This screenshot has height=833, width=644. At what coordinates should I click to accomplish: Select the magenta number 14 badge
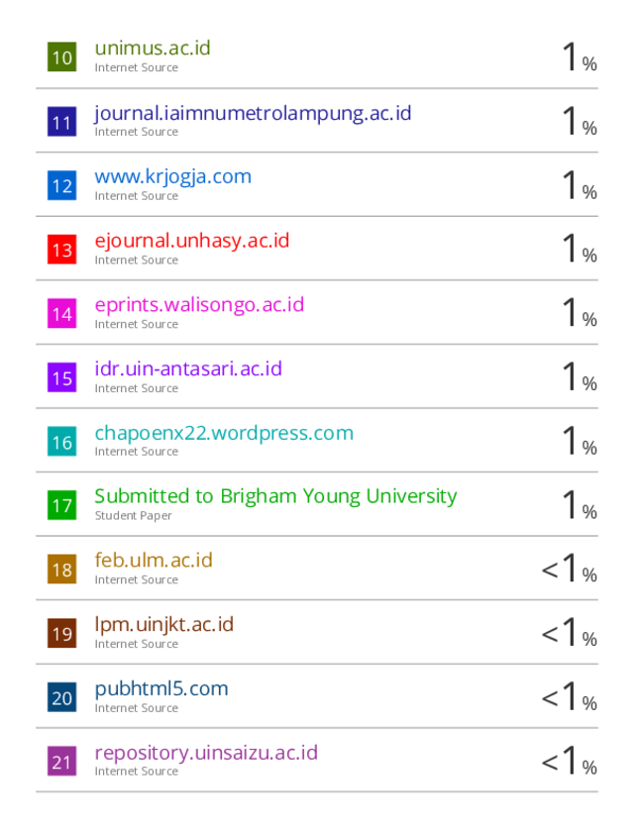coord(61,313)
